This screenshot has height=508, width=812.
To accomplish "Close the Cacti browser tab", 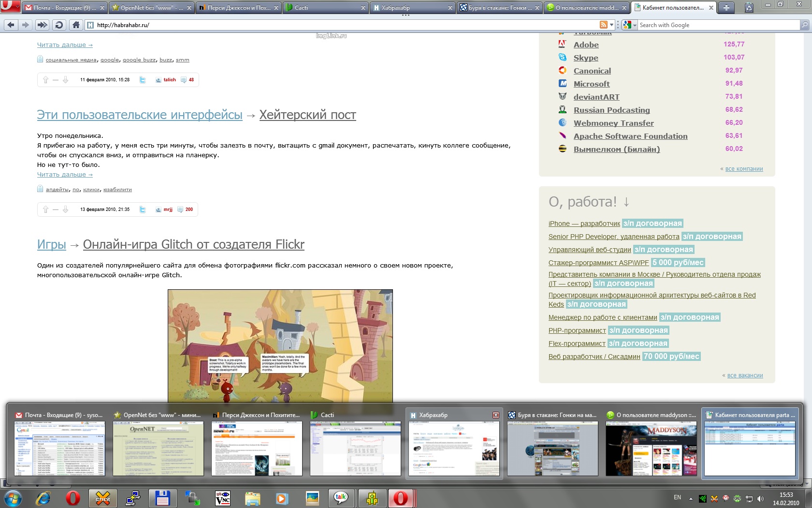I will [363, 8].
